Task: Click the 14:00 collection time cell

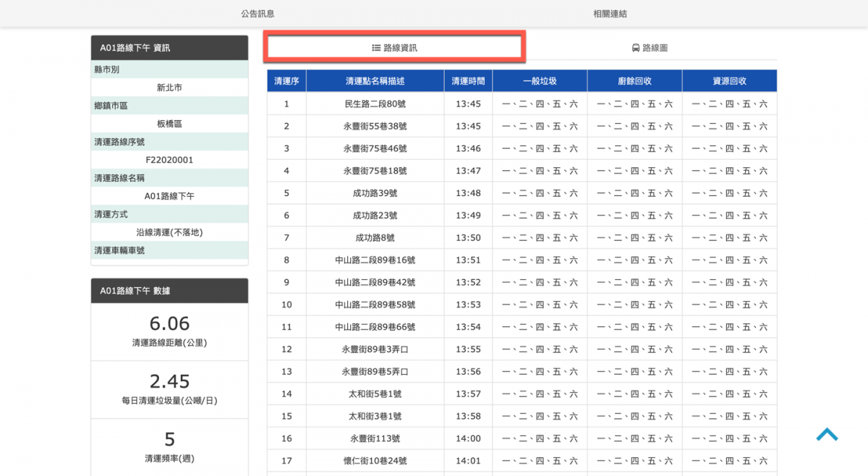Action: point(468,438)
